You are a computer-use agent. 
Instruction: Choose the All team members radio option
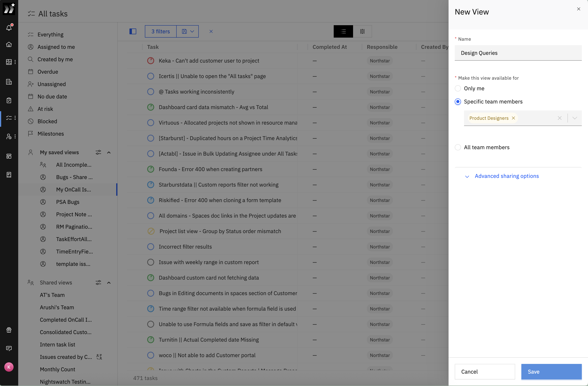click(x=458, y=147)
